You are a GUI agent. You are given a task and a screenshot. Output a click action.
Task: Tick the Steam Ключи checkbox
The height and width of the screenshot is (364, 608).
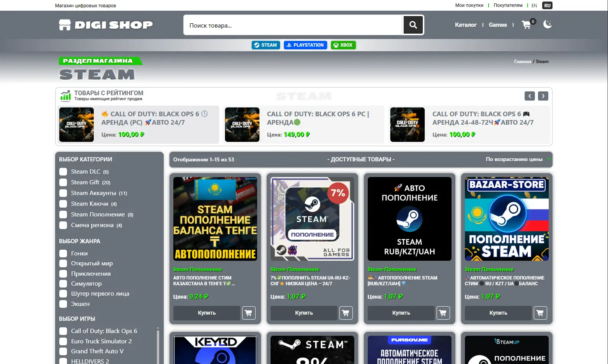(x=63, y=204)
